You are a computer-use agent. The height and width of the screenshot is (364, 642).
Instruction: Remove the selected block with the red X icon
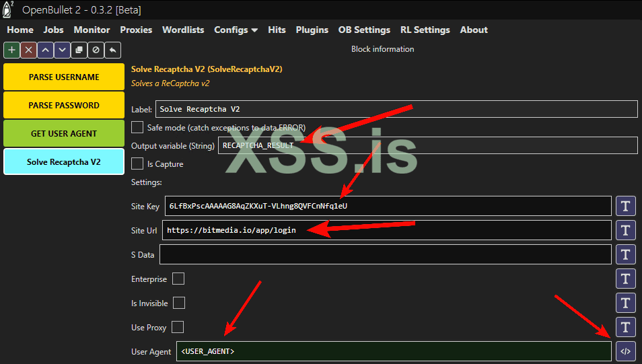[x=29, y=50]
